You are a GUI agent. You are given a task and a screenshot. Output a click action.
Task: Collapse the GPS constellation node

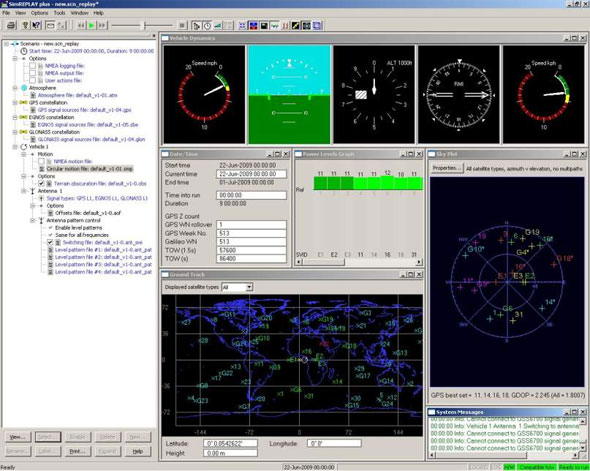pyautogui.click(x=15, y=102)
